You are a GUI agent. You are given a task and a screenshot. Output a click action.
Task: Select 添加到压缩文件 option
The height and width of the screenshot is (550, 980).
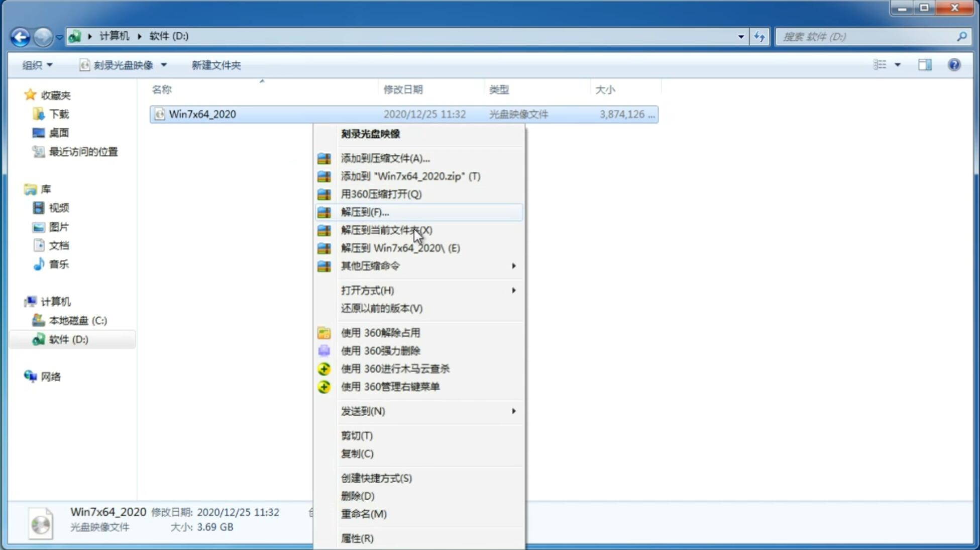click(x=384, y=158)
